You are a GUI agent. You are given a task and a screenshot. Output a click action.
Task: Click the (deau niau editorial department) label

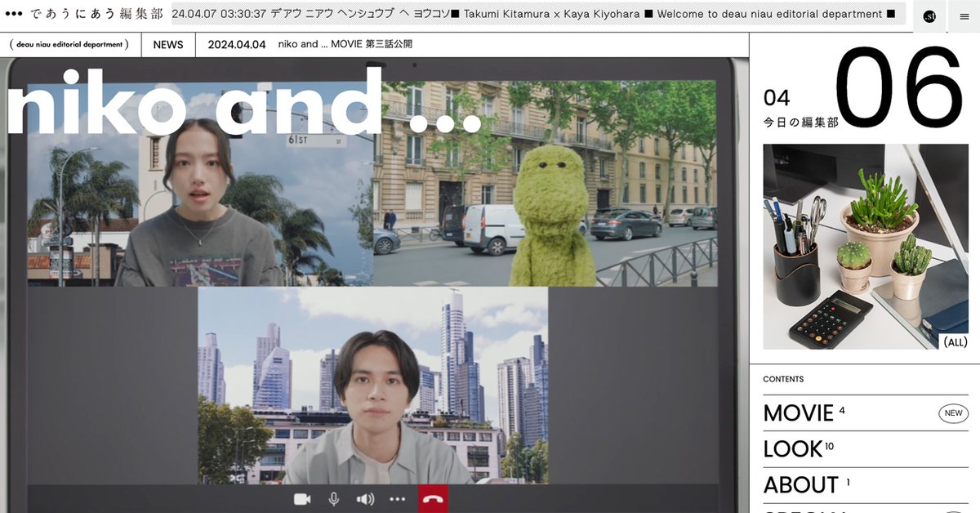(x=70, y=44)
